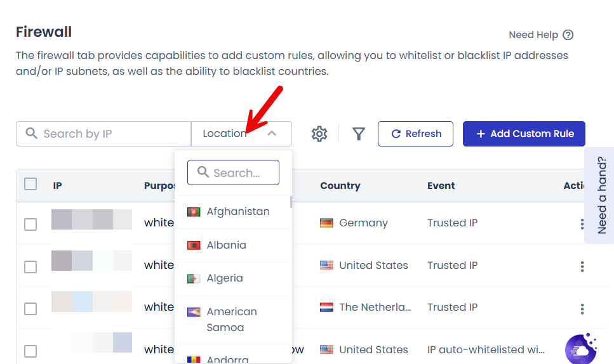The height and width of the screenshot is (364, 614).
Task: Click the location list scrollbar thumb
Action: click(291, 202)
